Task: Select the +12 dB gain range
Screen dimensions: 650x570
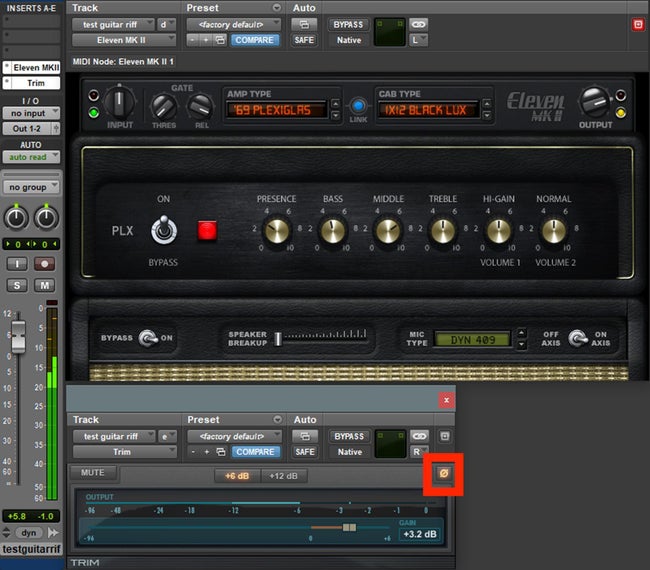Action: click(284, 476)
